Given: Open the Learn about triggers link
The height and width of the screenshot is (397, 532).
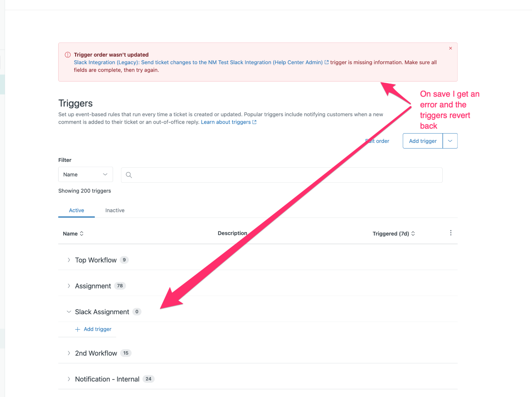Looking at the screenshot, I should pyautogui.click(x=226, y=122).
